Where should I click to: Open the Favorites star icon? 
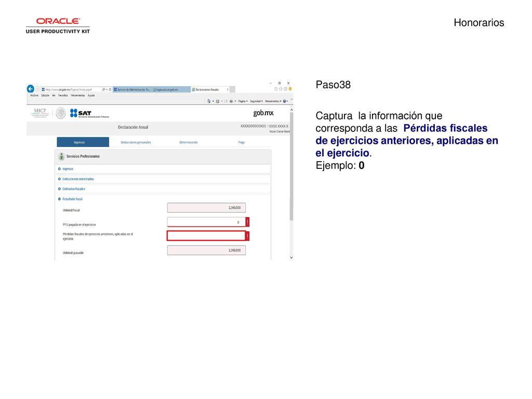281,89
